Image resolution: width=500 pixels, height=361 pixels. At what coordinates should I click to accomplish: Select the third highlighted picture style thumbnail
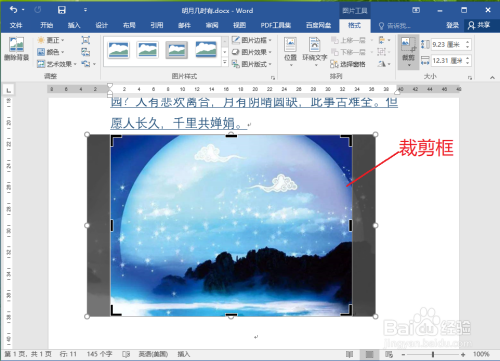coord(176,50)
